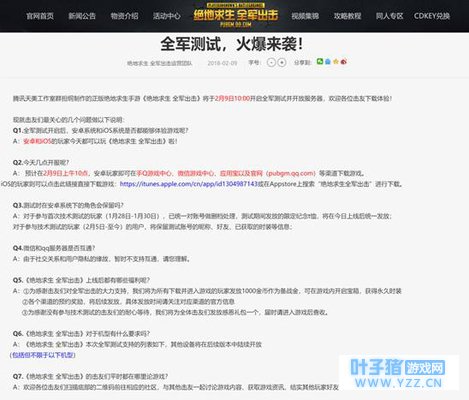Open the 物资介绍 nav item

click(124, 16)
